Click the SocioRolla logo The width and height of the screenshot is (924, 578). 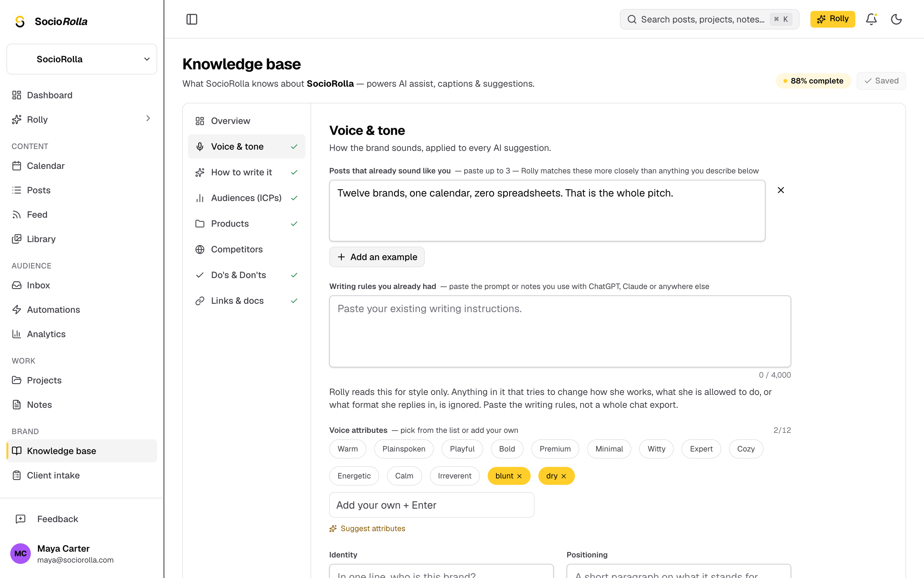pyautogui.click(x=50, y=22)
